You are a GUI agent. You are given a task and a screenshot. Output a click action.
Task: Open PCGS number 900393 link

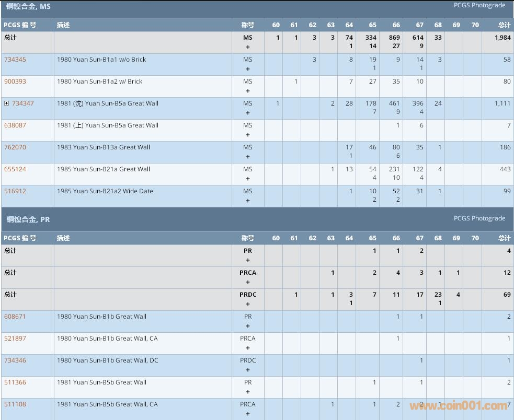click(x=15, y=81)
